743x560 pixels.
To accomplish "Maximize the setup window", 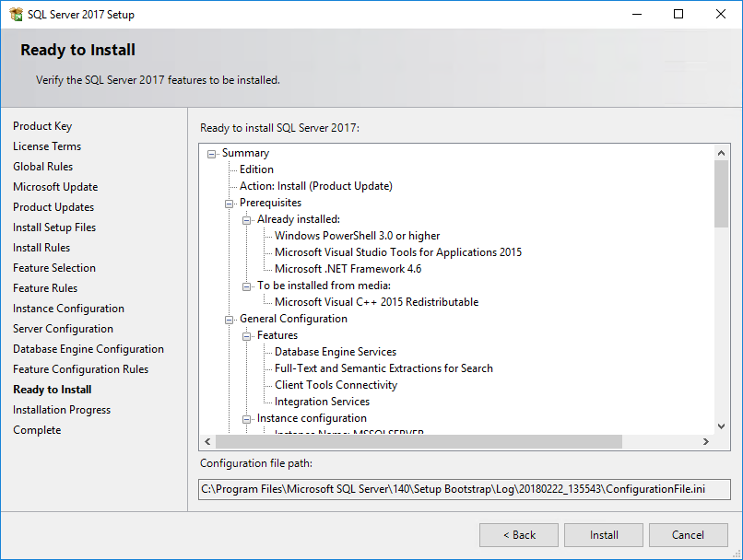I will pos(678,14).
